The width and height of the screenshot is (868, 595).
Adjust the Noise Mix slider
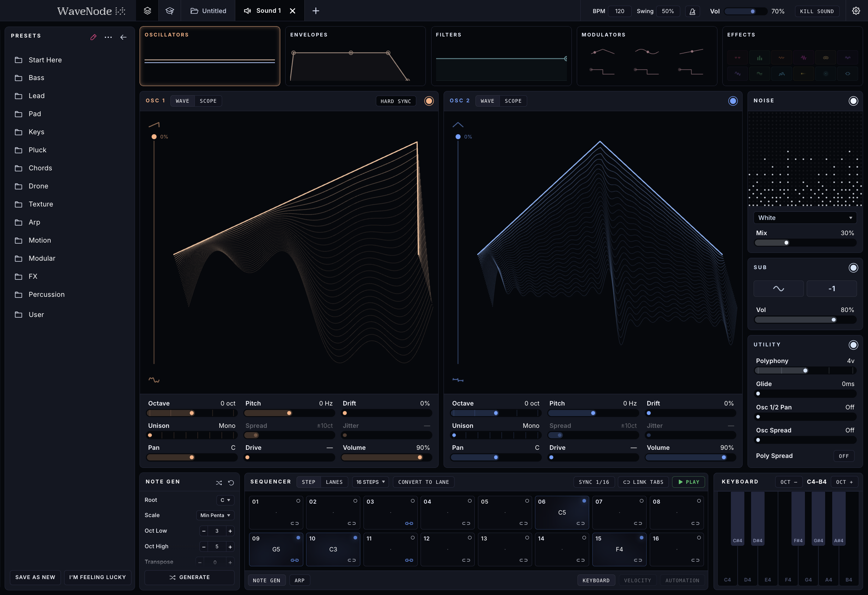pyautogui.click(x=805, y=243)
